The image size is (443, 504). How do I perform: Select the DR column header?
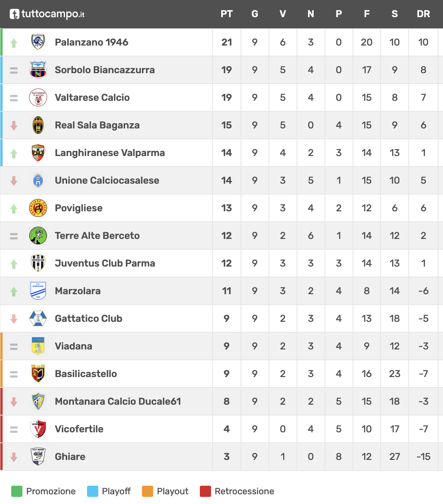point(423,14)
